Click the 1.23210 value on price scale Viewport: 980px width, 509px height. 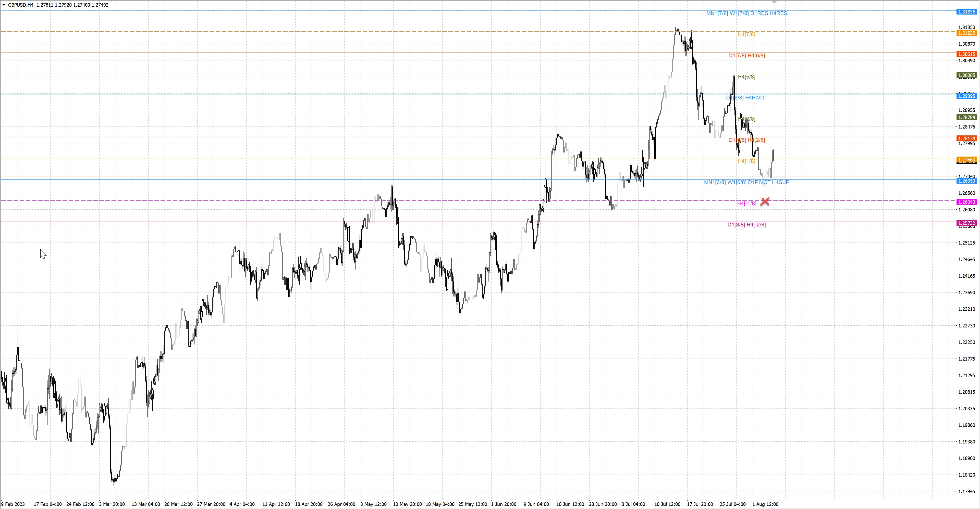click(966, 309)
